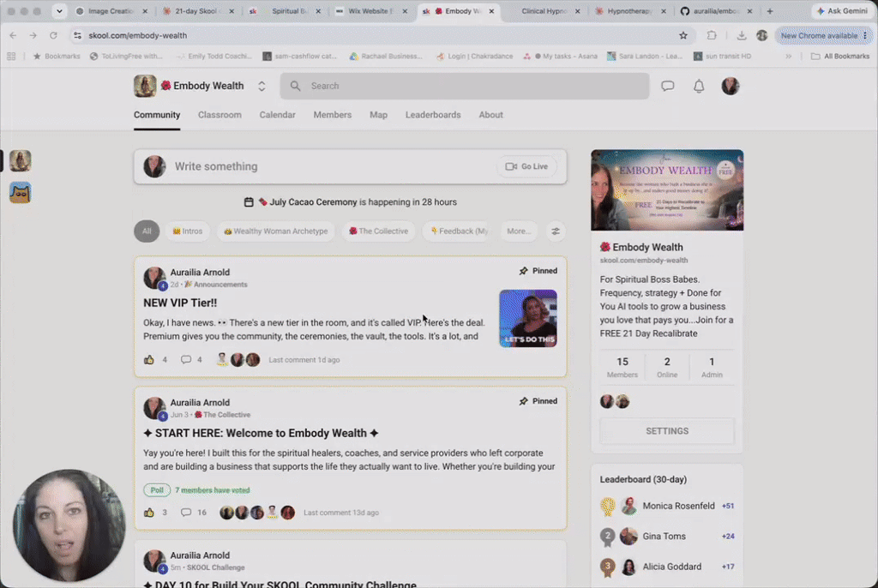Open a new Chrome tab with plus
This screenshot has height=588, width=878.
point(770,10)
